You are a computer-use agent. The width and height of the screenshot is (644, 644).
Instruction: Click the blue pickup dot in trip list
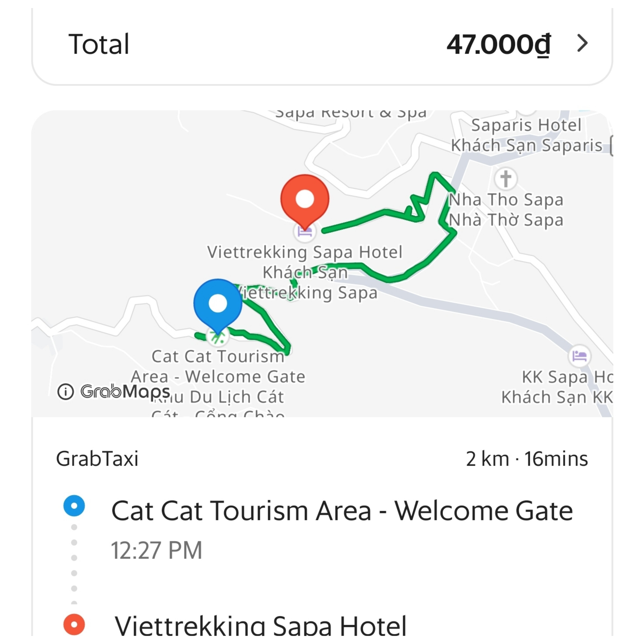(74, 506)
